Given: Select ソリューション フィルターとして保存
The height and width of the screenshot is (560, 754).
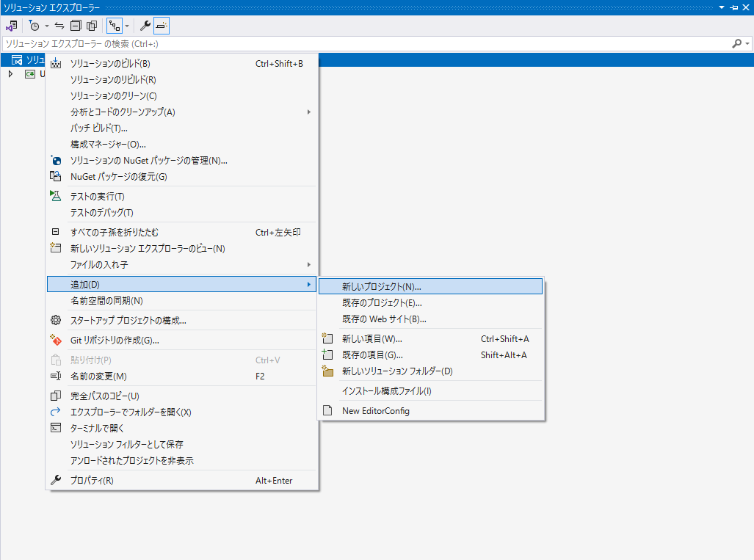Looking at the screenshot, I should coord(182,444).
